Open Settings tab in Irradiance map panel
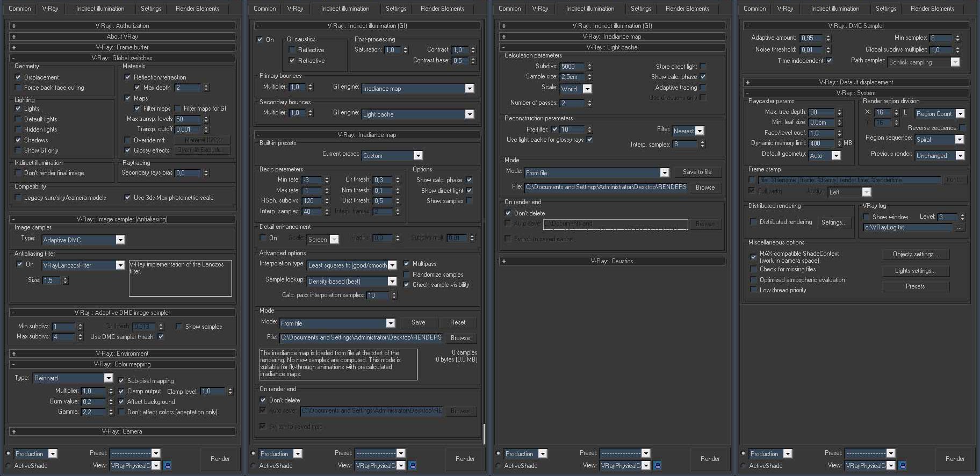 tap(396, 9)
